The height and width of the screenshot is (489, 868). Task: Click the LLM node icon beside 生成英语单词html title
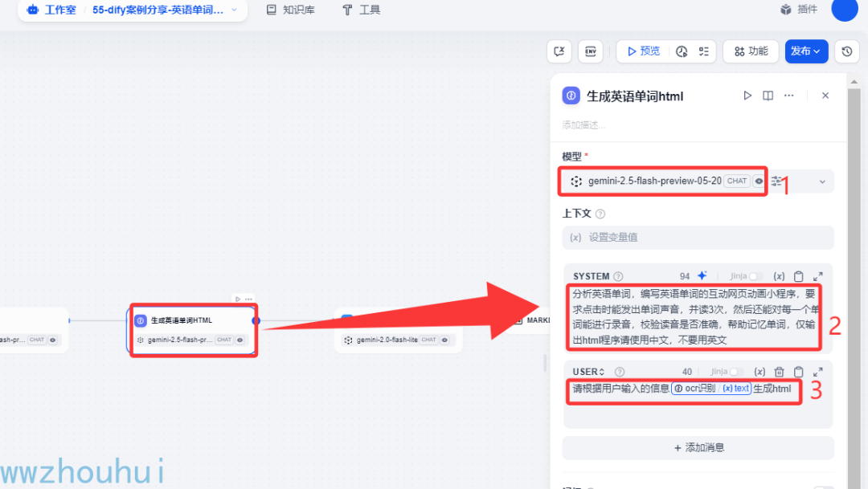pyautogui.click(x=571, y=96)
